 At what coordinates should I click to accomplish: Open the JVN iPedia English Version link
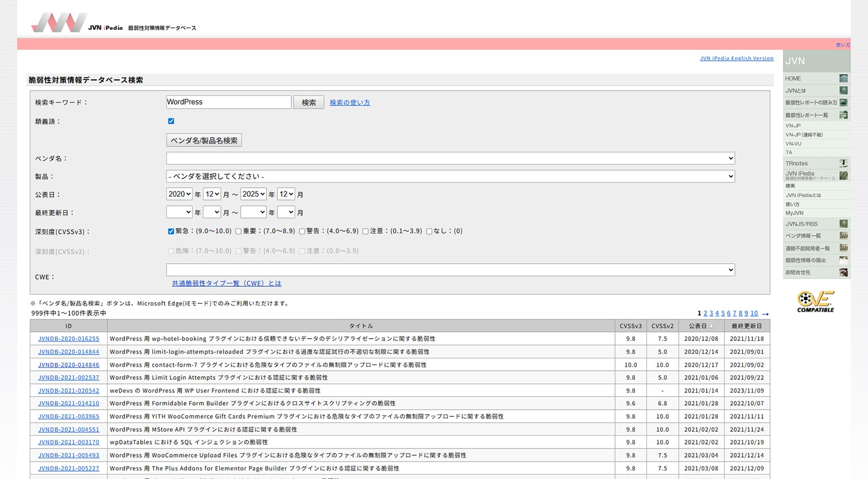point(736,58)
